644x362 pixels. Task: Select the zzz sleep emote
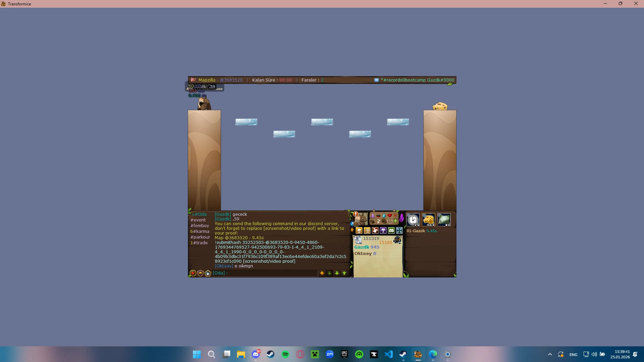[x=378, y=221]
